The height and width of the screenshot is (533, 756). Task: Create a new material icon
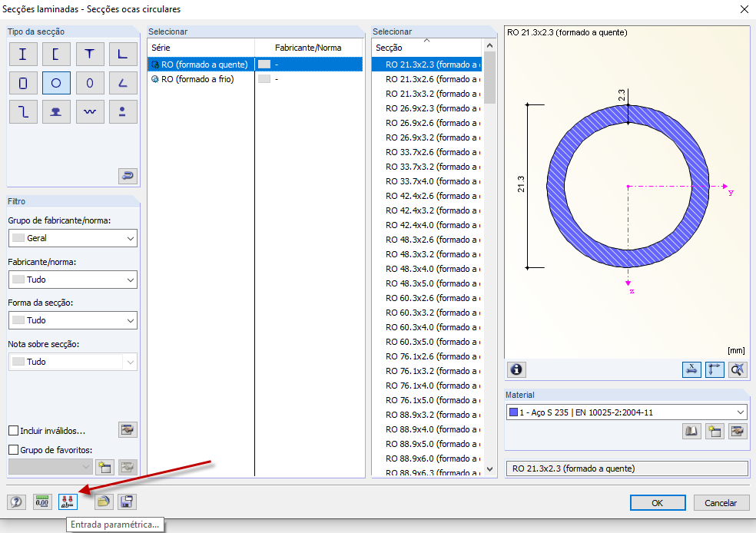point(715,431)
